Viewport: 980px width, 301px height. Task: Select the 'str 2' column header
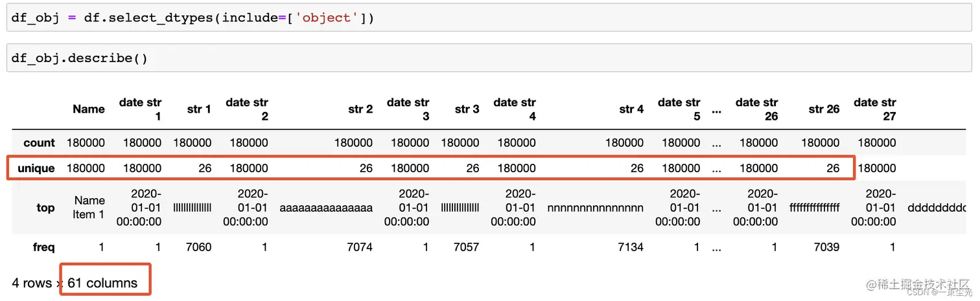point(360,109)
